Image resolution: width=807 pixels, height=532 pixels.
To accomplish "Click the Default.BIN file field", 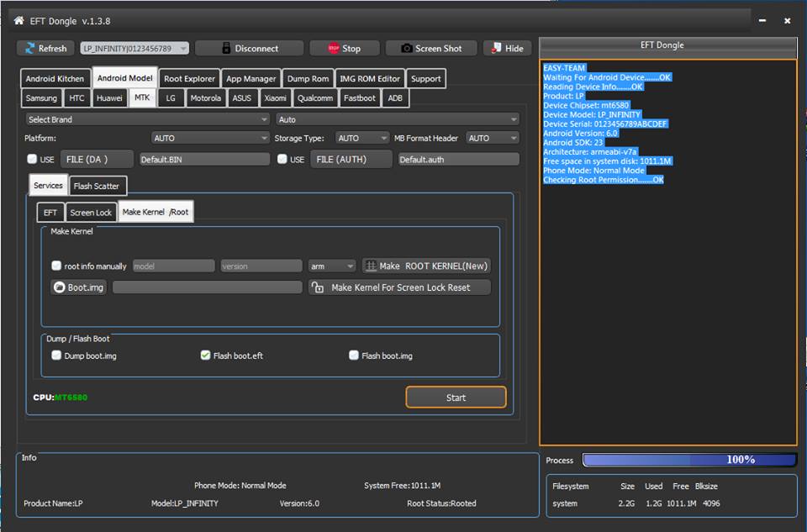I will coord(204,159).
